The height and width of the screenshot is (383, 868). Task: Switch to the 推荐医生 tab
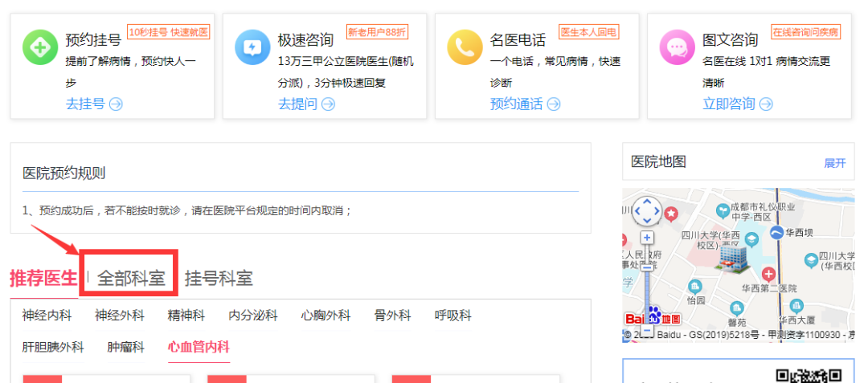43,278
